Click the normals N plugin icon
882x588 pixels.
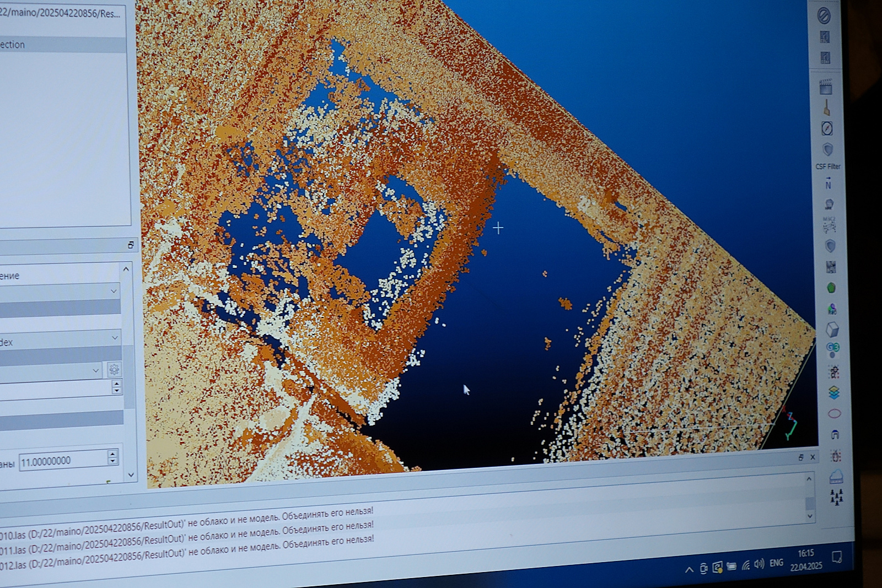(828, 185)
